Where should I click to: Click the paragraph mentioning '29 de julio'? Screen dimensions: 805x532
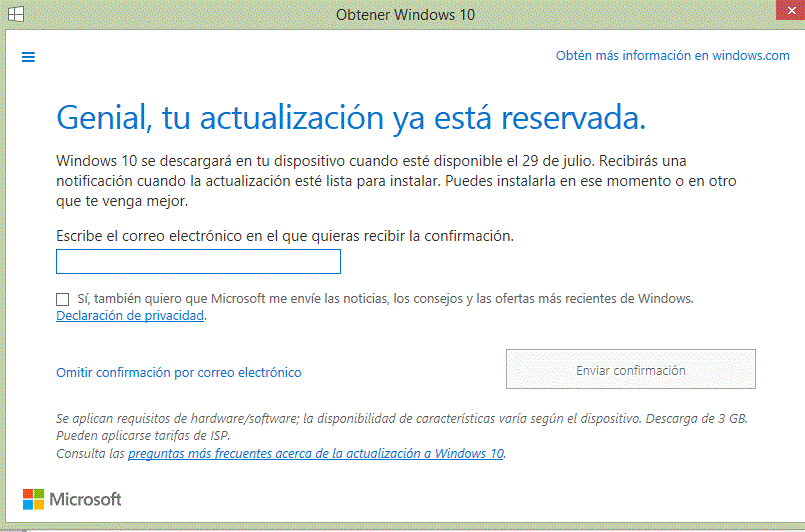coord(396,181)
